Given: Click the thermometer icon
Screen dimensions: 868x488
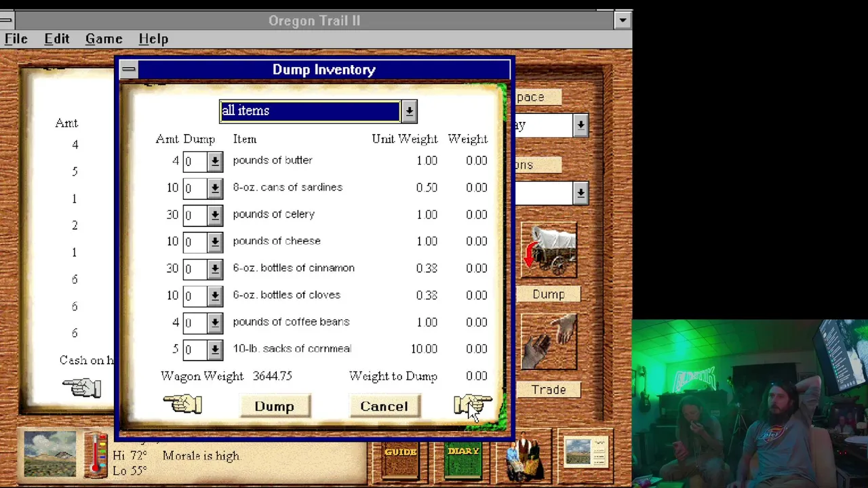Looking at the screenshot, I should tap(96, 454).
